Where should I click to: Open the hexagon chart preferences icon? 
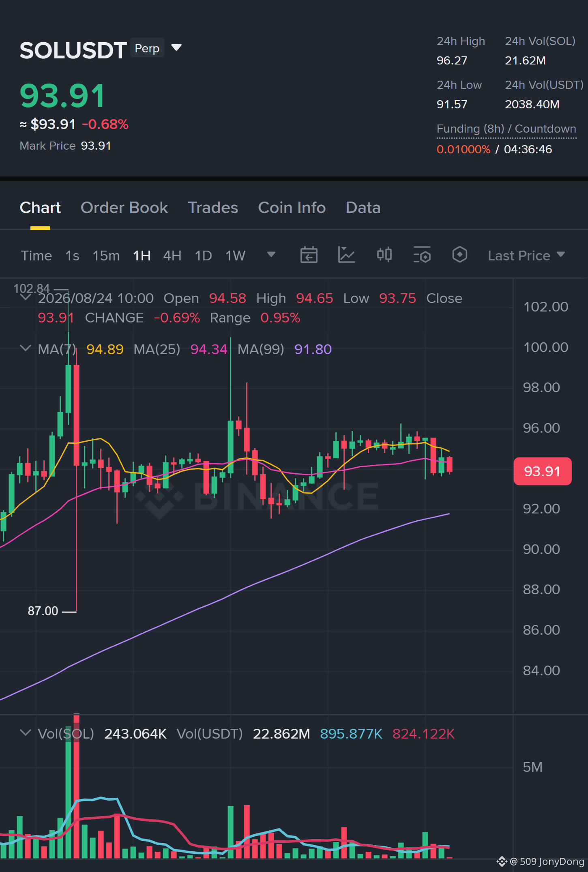tap(459, 255)
